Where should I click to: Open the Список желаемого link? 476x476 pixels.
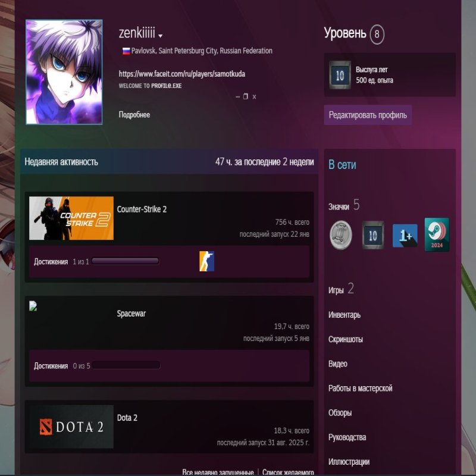click(288, 472)
